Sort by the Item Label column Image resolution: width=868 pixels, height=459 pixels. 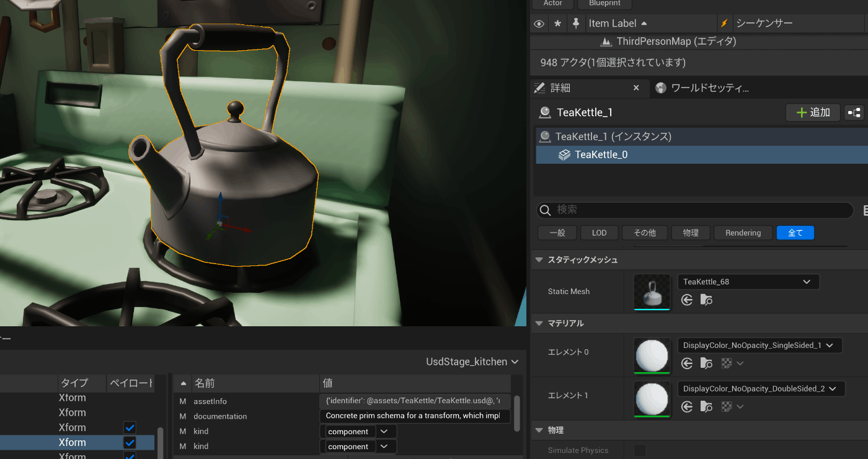pos(650,24)
